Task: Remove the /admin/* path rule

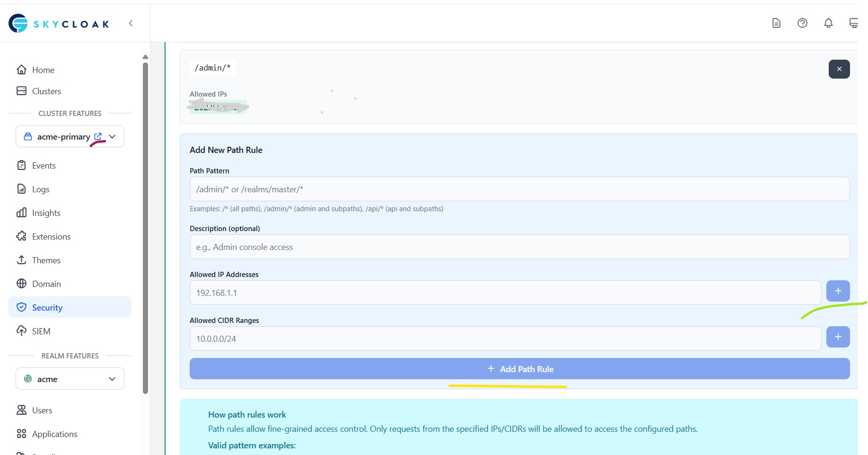Action: click(x=839, y=69)
